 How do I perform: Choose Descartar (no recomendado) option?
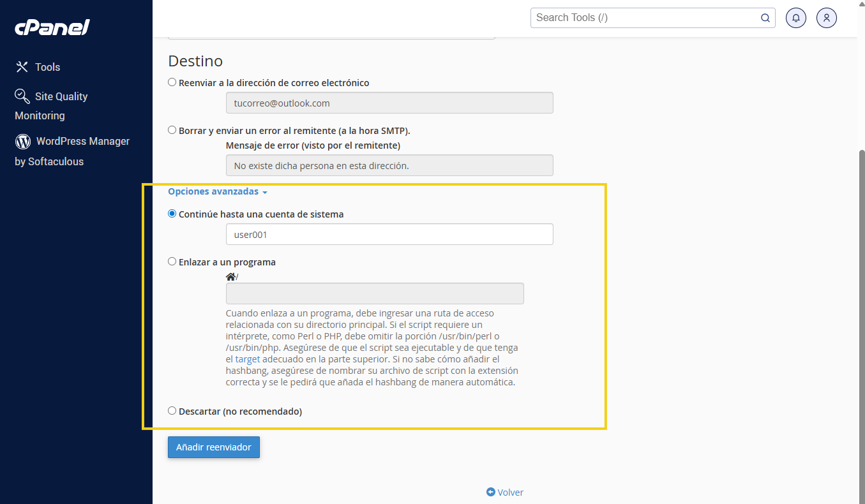172,411
